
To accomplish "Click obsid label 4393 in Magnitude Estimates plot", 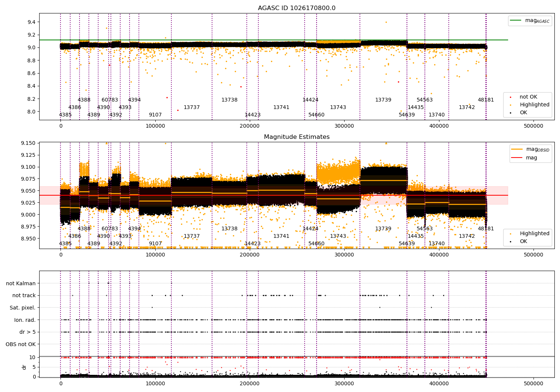I will [125, 236].
